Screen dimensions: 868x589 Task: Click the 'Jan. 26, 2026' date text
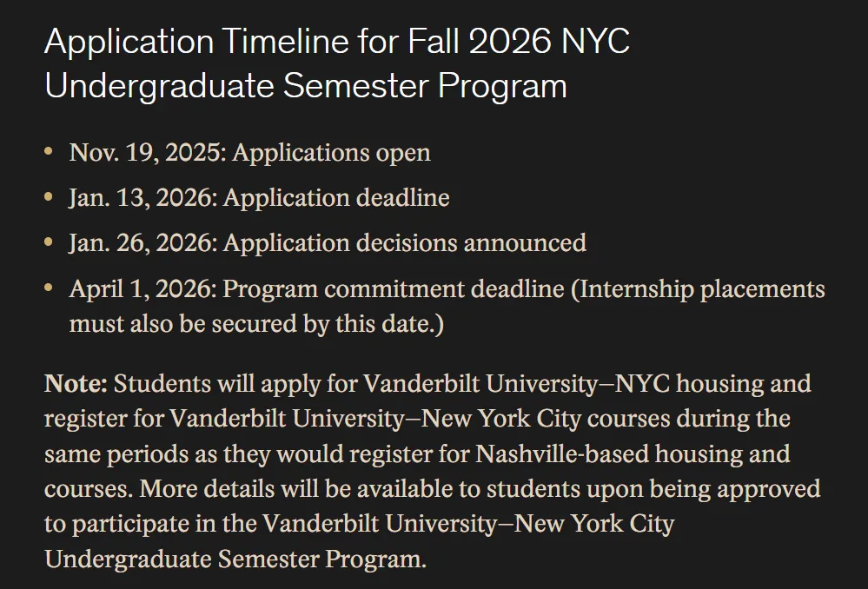142,242
